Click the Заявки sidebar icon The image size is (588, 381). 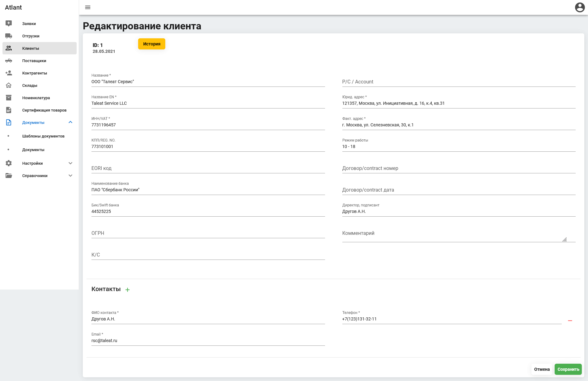click(9, 23)
